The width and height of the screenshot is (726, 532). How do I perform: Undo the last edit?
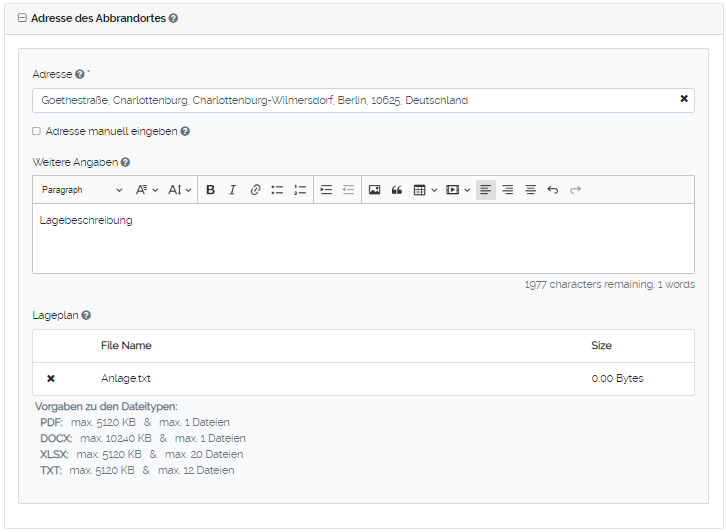click(x=553, y=190)
